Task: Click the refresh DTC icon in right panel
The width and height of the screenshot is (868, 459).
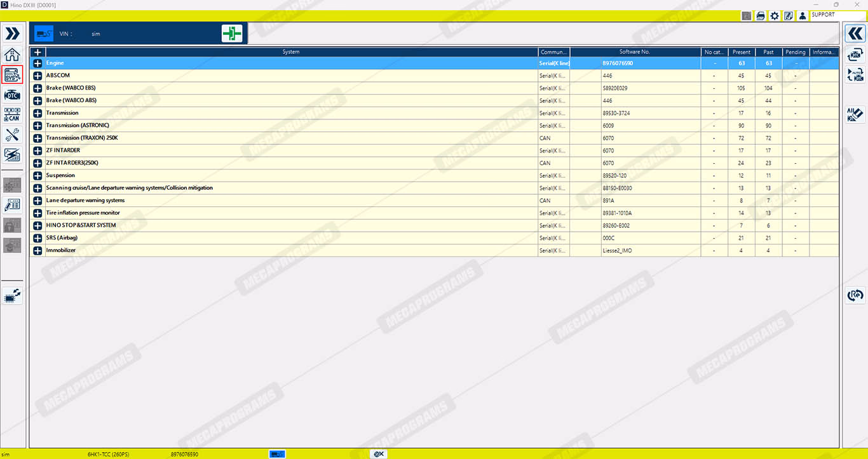Action: tap(855, 55)
